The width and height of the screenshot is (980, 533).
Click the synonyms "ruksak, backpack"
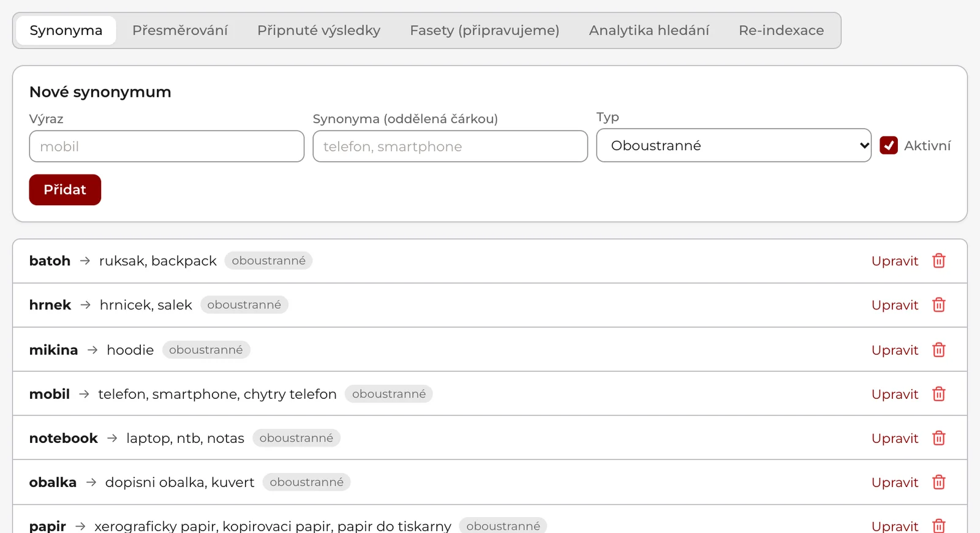click(158, 261)
